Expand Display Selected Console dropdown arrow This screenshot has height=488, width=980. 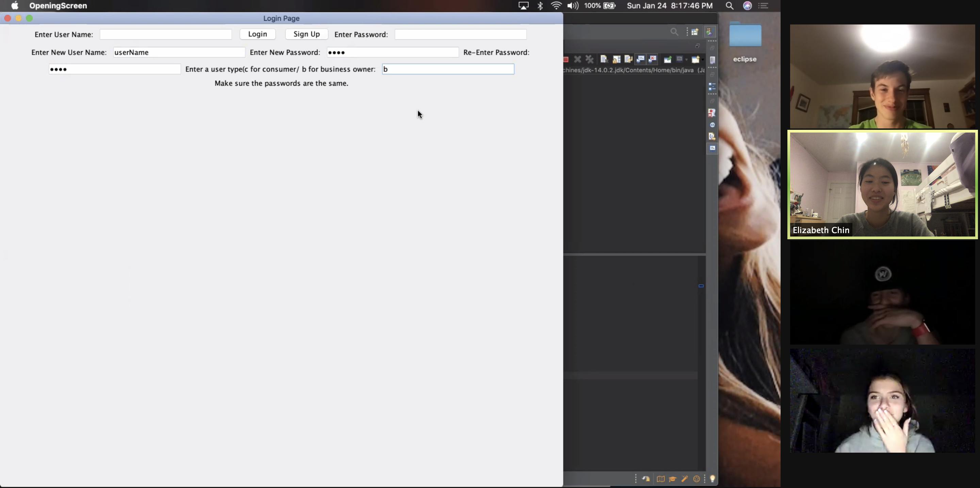click(x=687, y=60)
